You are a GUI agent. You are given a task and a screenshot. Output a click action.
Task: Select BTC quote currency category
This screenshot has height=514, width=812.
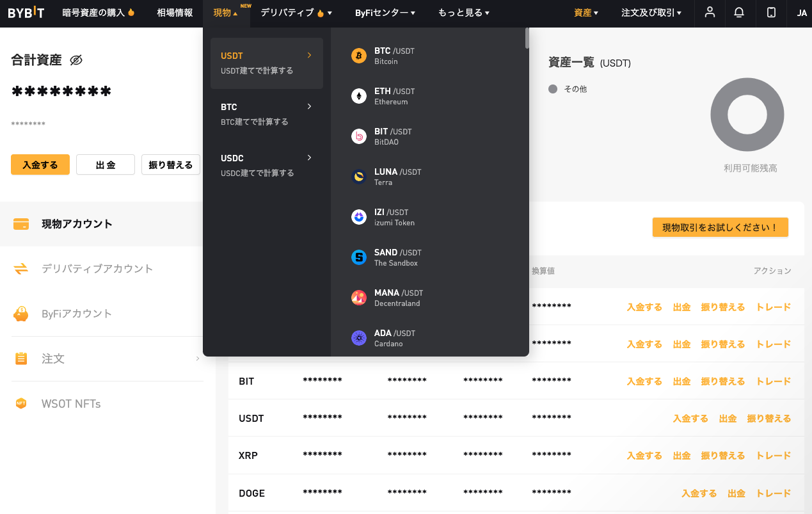(267, 115)
